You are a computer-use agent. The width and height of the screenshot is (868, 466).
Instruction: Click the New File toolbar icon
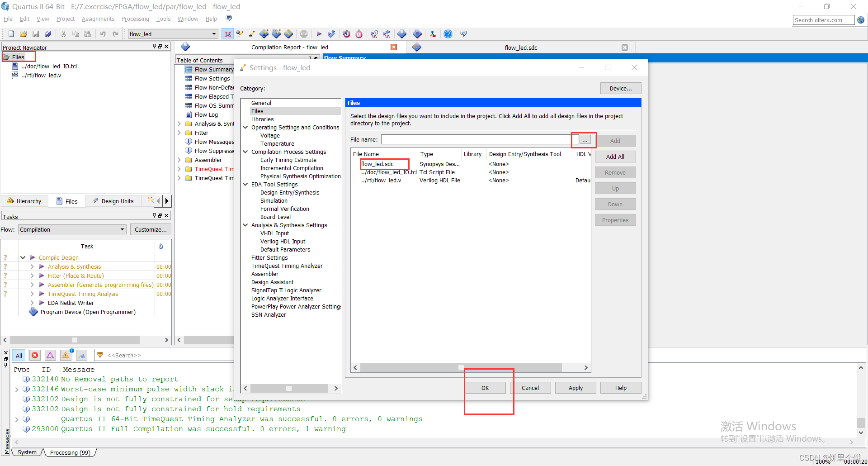coord(11,34)
